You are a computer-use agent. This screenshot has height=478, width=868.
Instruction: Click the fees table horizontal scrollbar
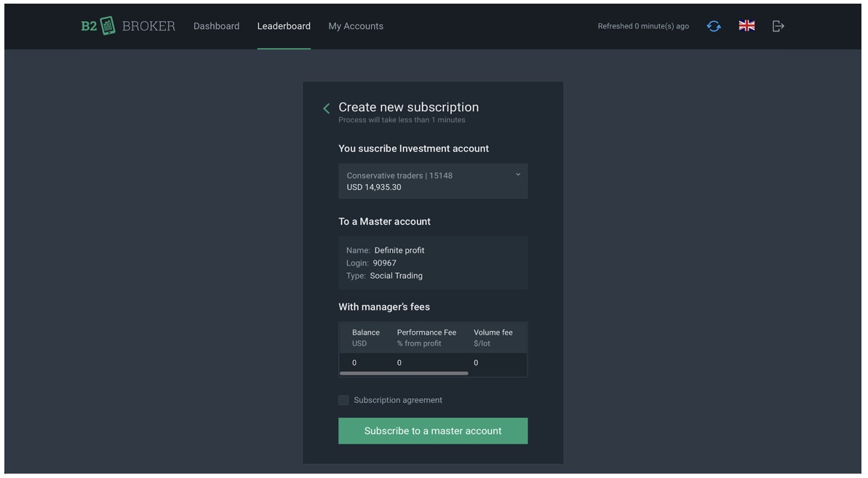[404, 373]
